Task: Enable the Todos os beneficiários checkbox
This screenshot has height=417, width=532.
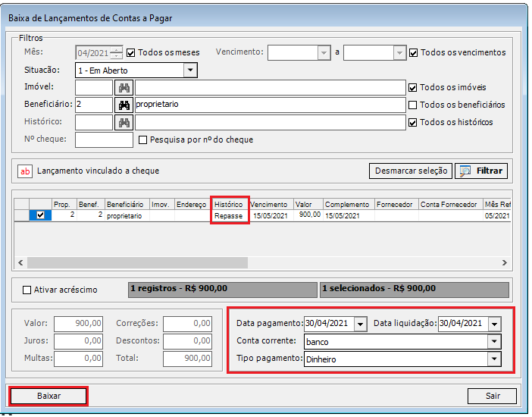Action: 412,105
